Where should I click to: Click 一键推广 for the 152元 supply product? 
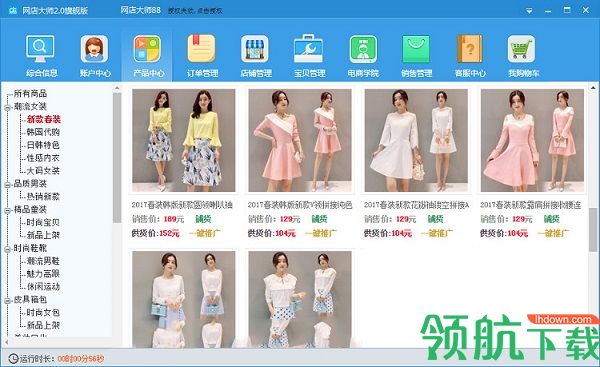204,233
